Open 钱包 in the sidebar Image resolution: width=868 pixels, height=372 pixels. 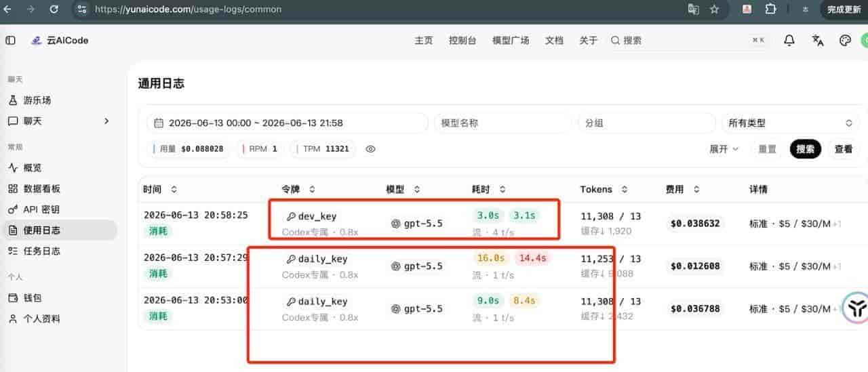60,297
